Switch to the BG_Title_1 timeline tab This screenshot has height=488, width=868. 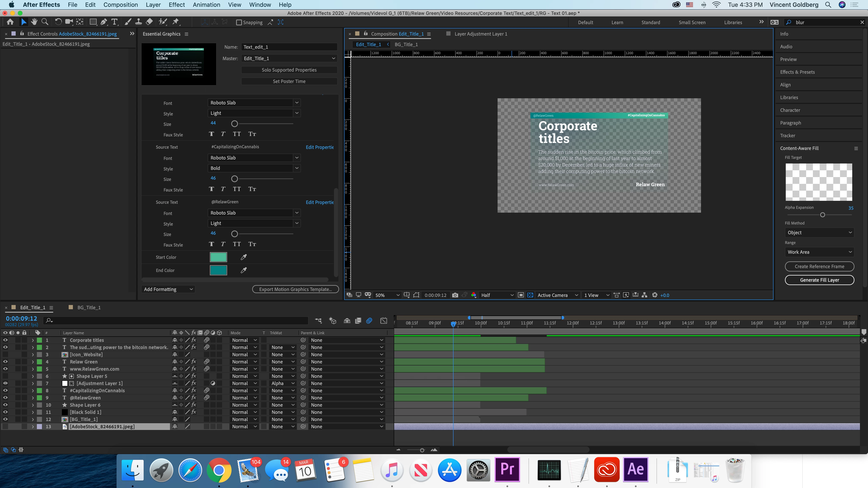[89, 308]
